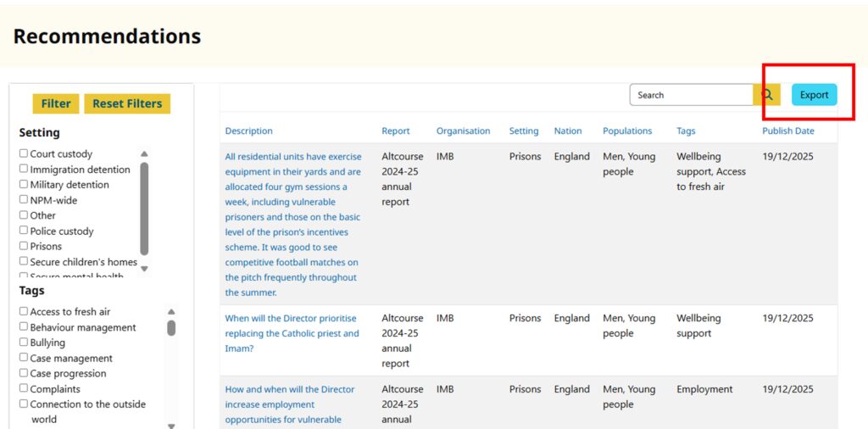Image resolution: width=868 pixels, height=429 pixels.
Task: Click Tags list scroll down arrow
Action: click(171, 426)
